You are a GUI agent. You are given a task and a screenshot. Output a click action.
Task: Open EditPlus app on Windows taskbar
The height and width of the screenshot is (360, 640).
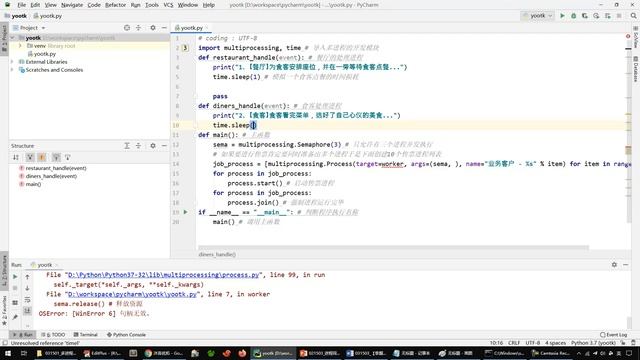click(101, 353)
